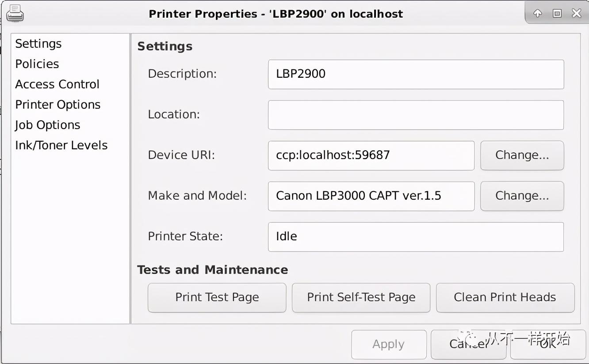Click the 'Location:' label

click(174, 114)
